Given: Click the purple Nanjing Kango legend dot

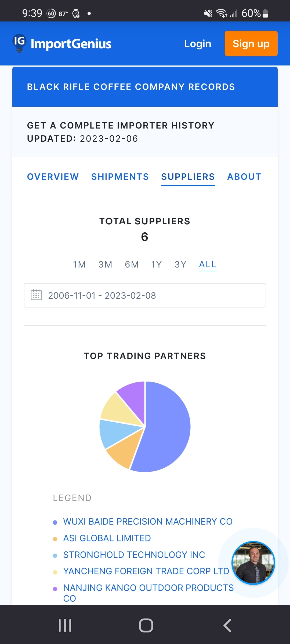Looking at the screenshot, I should [55, 589].
